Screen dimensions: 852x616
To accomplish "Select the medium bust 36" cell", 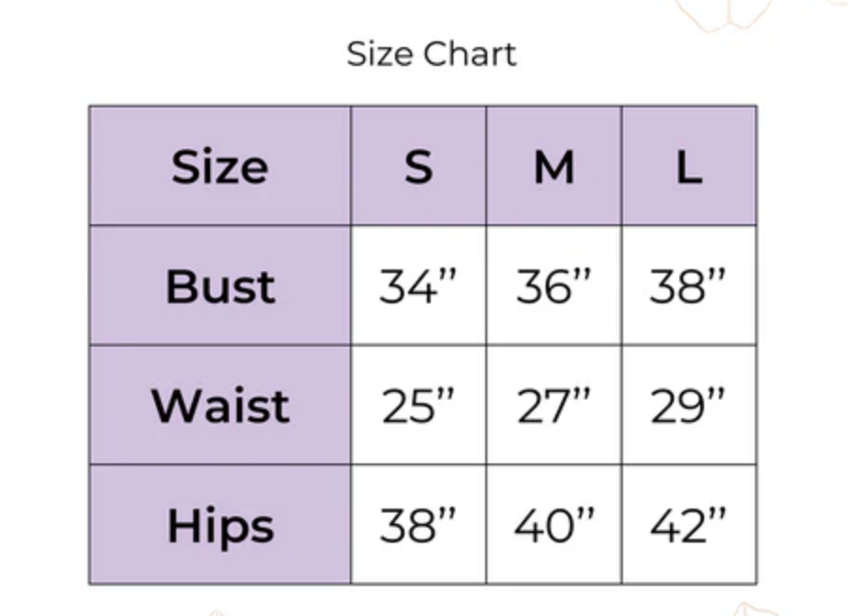I will (554, 285).
